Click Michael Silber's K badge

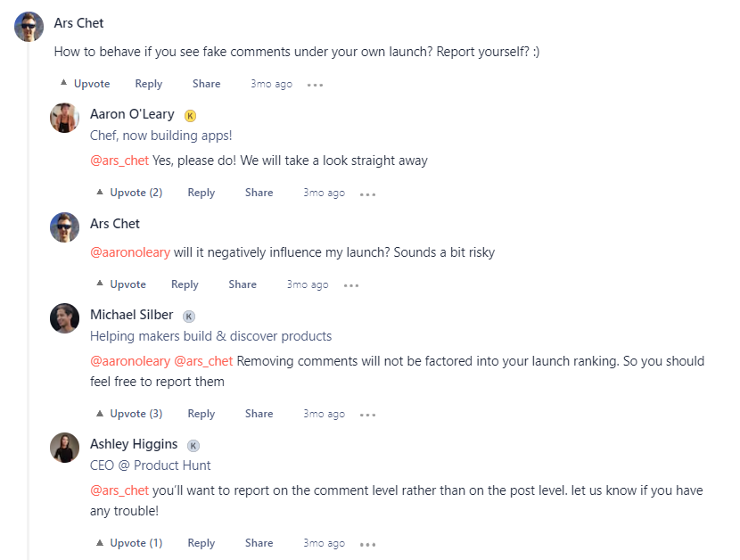[x=188, y=314]
